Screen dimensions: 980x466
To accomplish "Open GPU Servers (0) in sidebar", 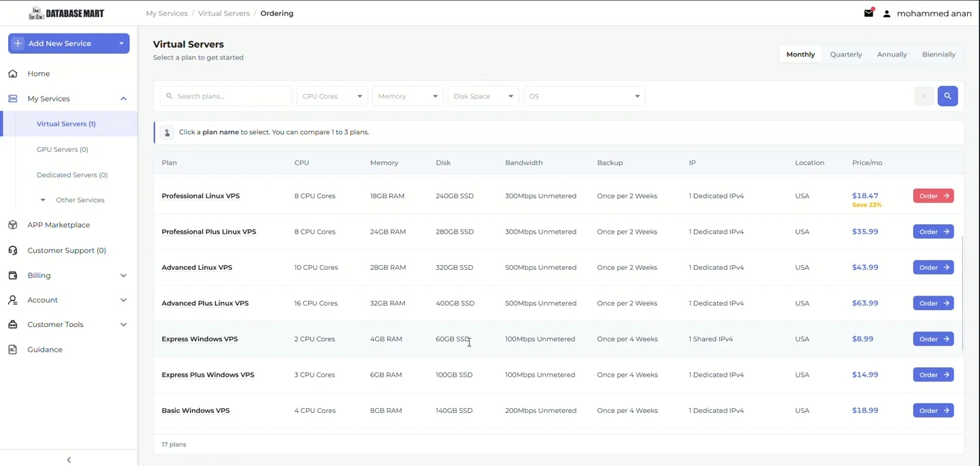I will point(63,149).
